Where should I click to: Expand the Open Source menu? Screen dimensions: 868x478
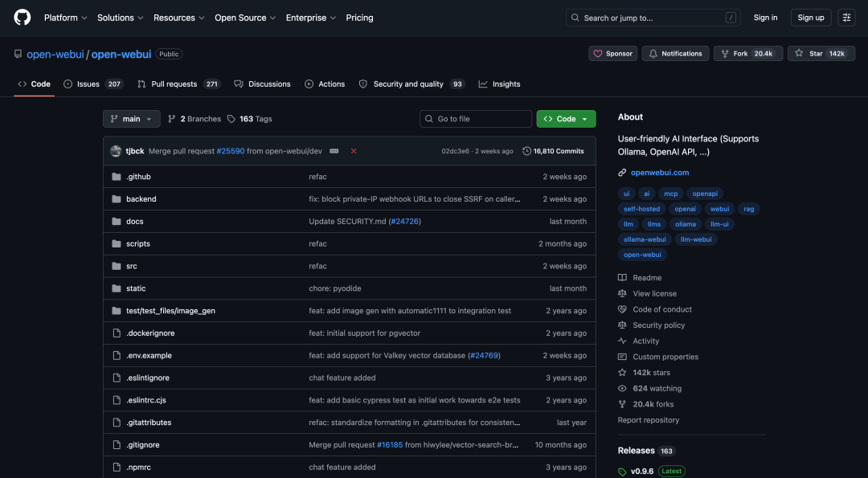coord(245,18)
